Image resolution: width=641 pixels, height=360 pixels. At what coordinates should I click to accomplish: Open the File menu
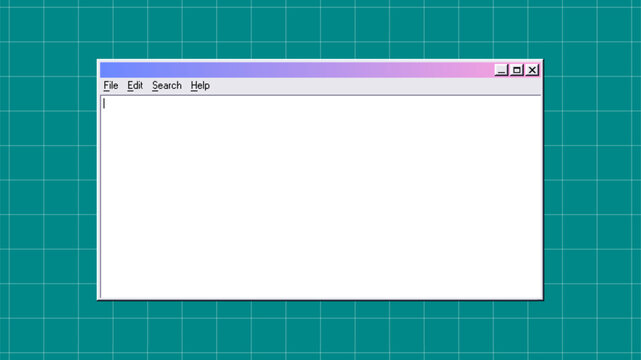111,85
